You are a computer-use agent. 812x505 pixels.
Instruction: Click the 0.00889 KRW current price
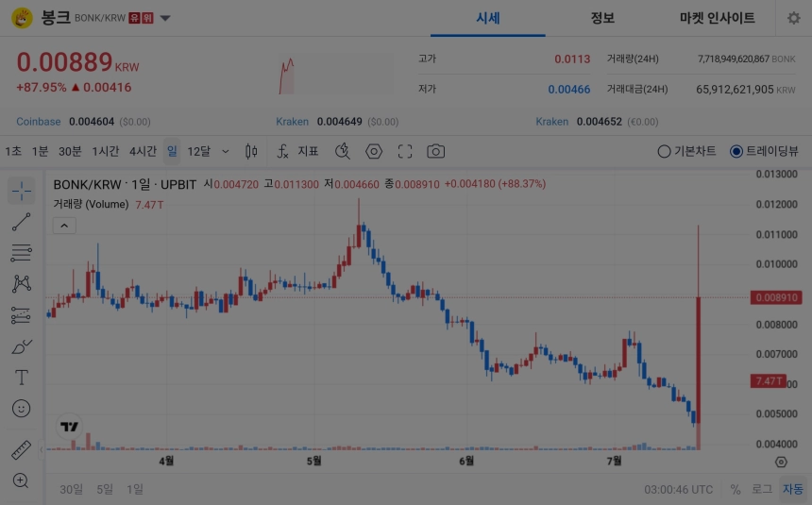click(x=77, y=62)
